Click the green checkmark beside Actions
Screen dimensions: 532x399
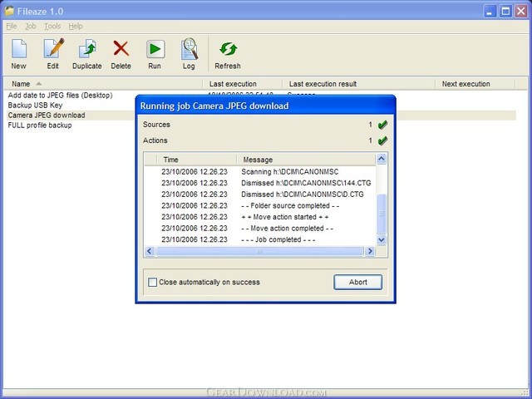(382, 140)
